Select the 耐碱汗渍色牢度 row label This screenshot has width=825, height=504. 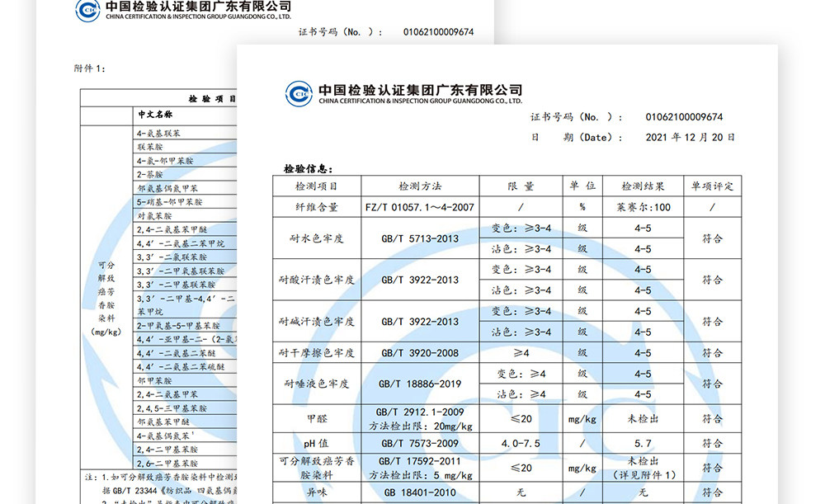[316, 322]
